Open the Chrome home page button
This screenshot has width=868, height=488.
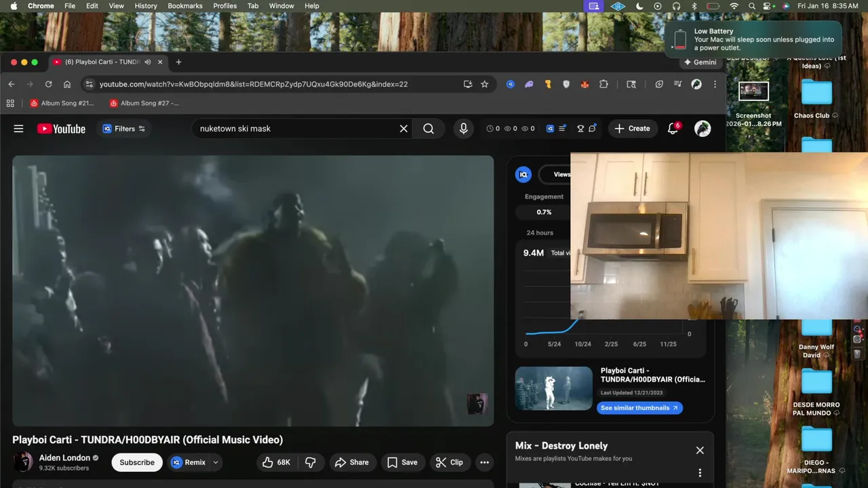click(67, 84)
